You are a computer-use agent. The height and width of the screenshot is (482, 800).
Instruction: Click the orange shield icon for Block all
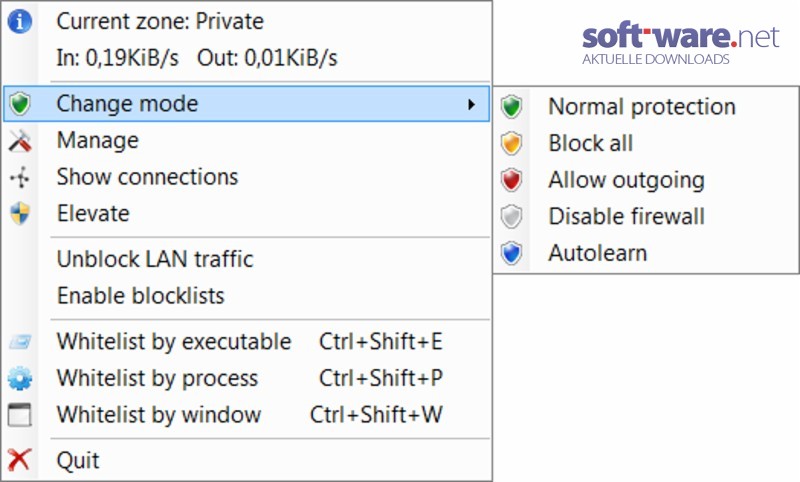[x=511, y=143]
